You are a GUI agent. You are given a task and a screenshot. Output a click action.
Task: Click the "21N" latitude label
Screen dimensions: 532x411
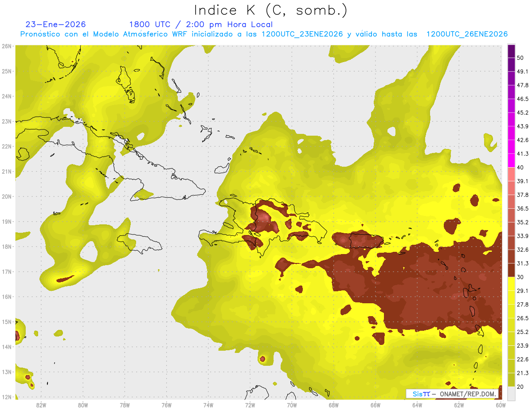pos(6,171)
